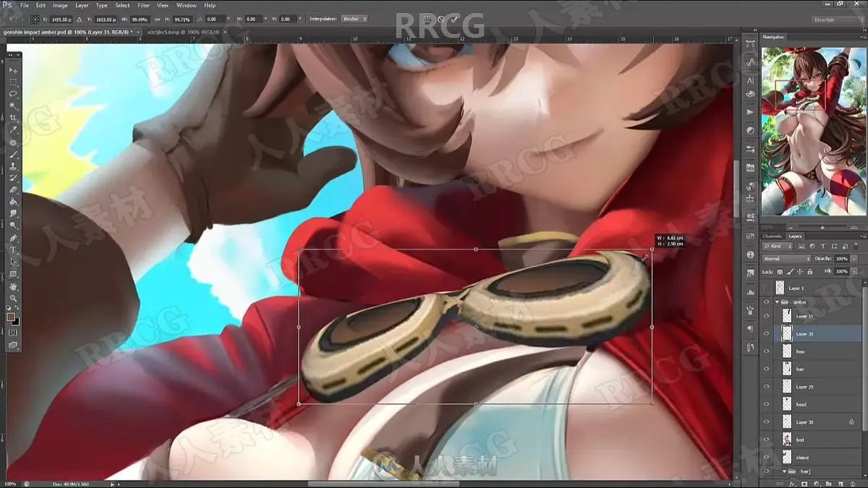Click the foreground color swatch
The image size is (868, 488).
(11, 316)
